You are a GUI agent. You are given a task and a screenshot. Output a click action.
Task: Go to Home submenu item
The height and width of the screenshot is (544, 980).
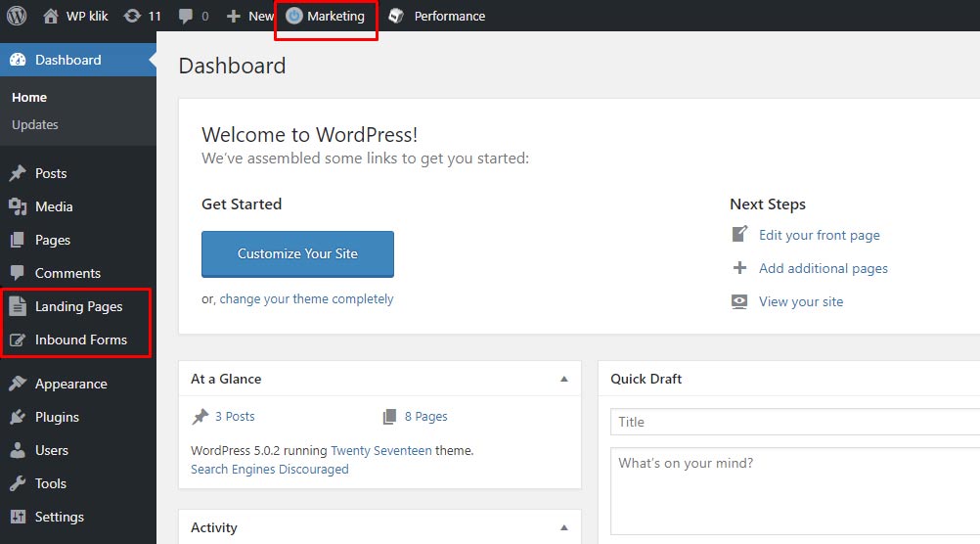click(29, 98)
